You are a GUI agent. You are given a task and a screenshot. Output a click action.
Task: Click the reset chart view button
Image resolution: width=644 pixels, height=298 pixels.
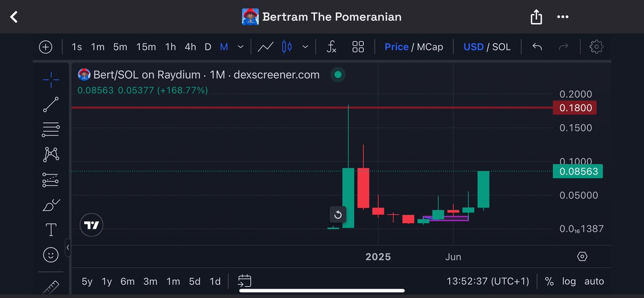pos(338,215)
